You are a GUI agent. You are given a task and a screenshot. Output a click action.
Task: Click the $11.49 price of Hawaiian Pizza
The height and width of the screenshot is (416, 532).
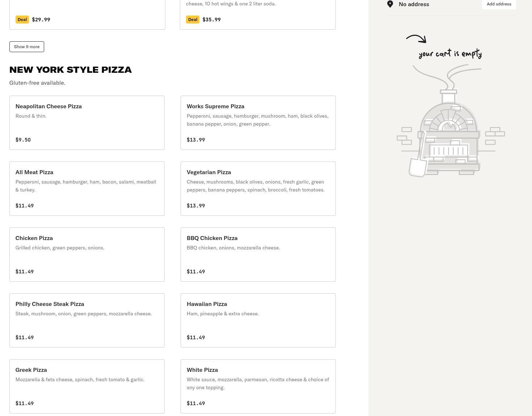pos(196,337)
